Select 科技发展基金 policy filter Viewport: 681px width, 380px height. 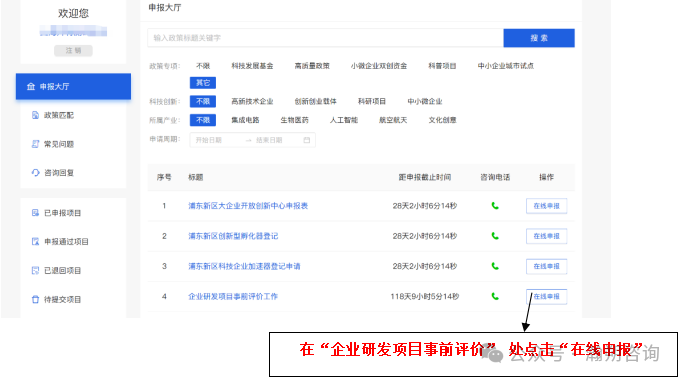252,66
